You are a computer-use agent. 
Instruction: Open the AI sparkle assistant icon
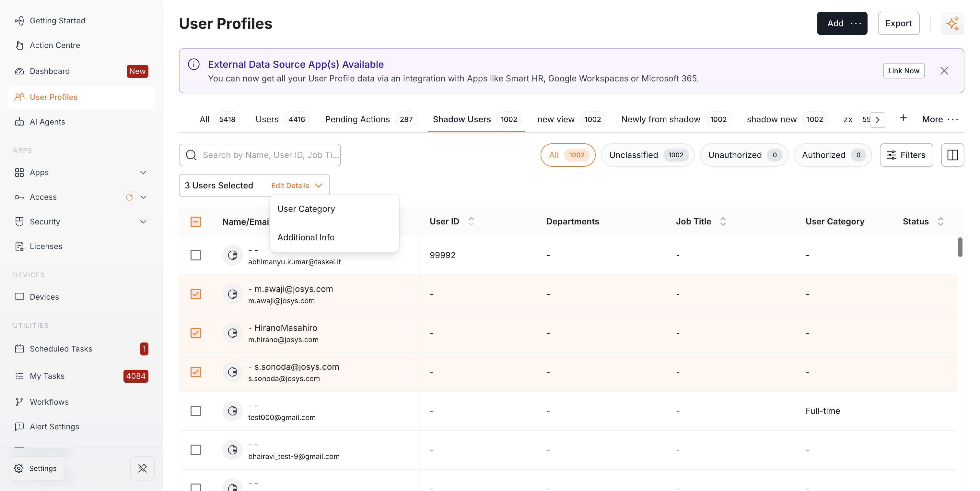coord(952,23)
